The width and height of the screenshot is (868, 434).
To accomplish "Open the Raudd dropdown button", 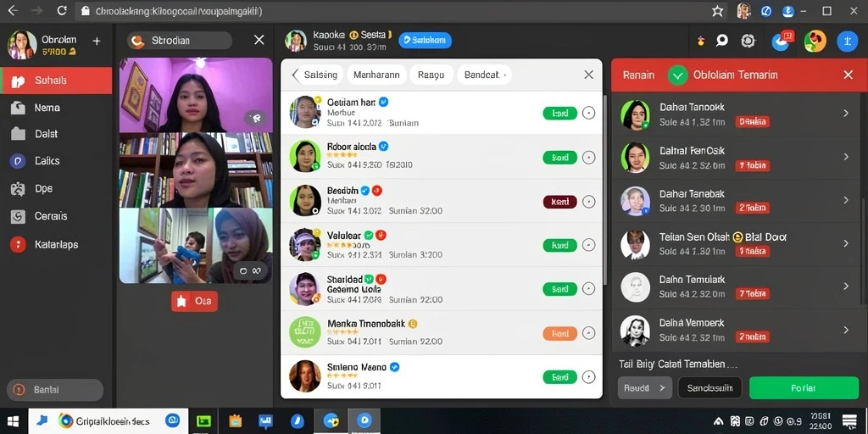I will [645, 388].
